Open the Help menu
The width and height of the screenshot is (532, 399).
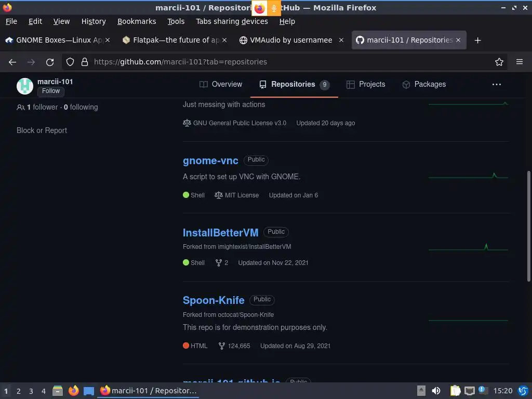click(x=287, y=21)
